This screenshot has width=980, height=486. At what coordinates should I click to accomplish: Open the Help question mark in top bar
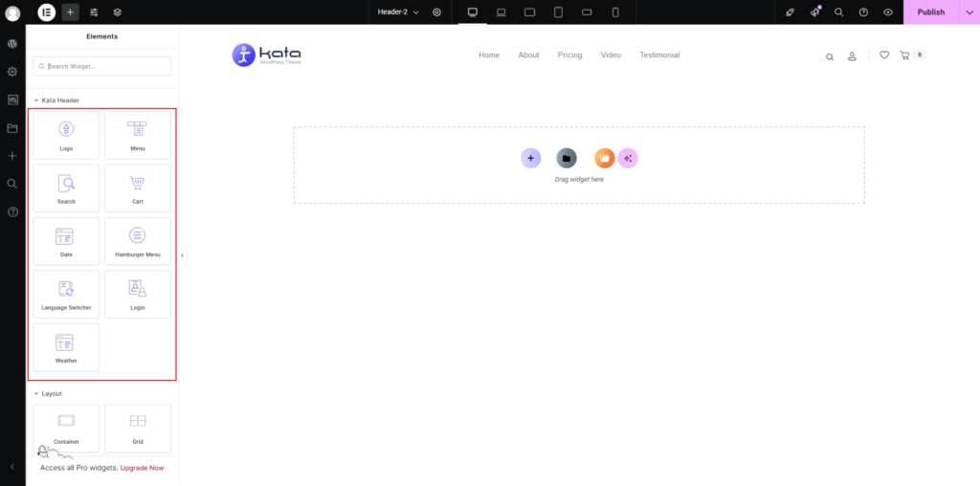pos(864,12)
